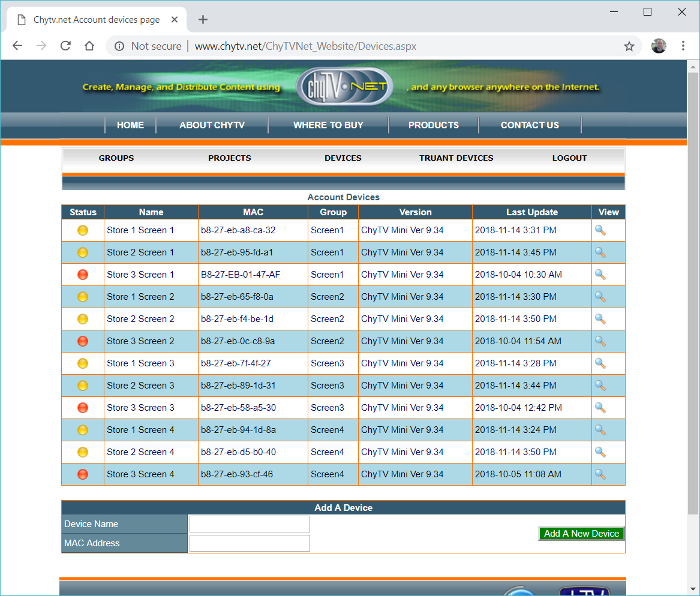Open the view magnifier for Store 3 Screen 2
700x596 pixels.
[600, 341]
